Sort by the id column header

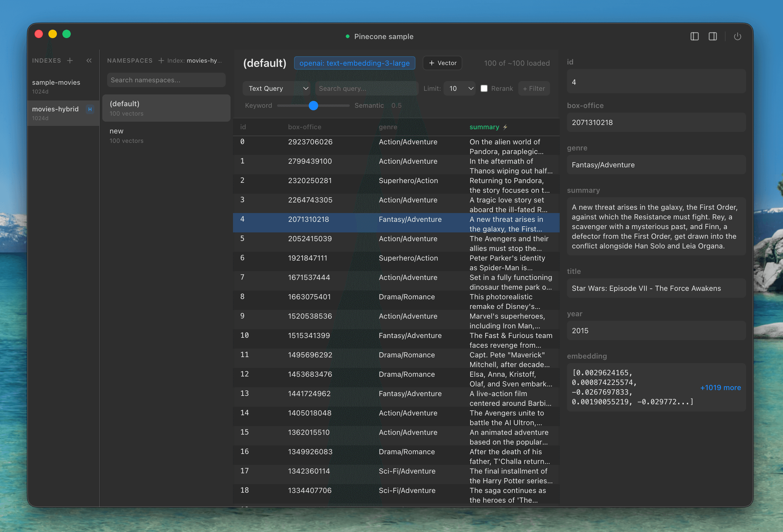click(243, 127)
